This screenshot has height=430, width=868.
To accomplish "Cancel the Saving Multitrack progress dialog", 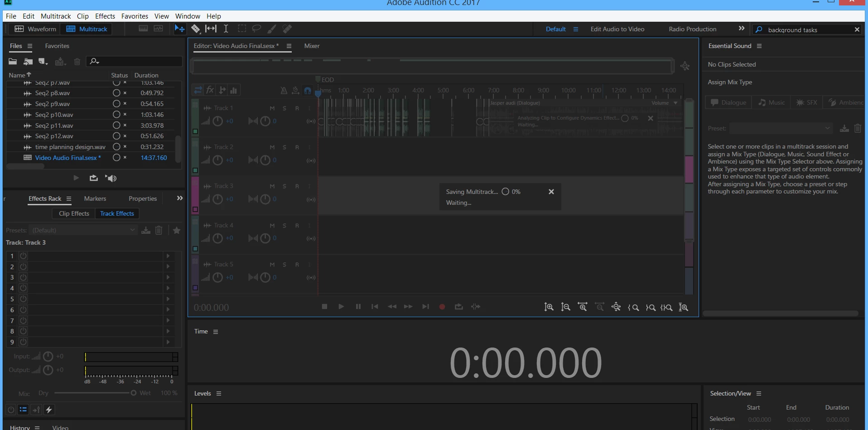I will coord(551,192).
